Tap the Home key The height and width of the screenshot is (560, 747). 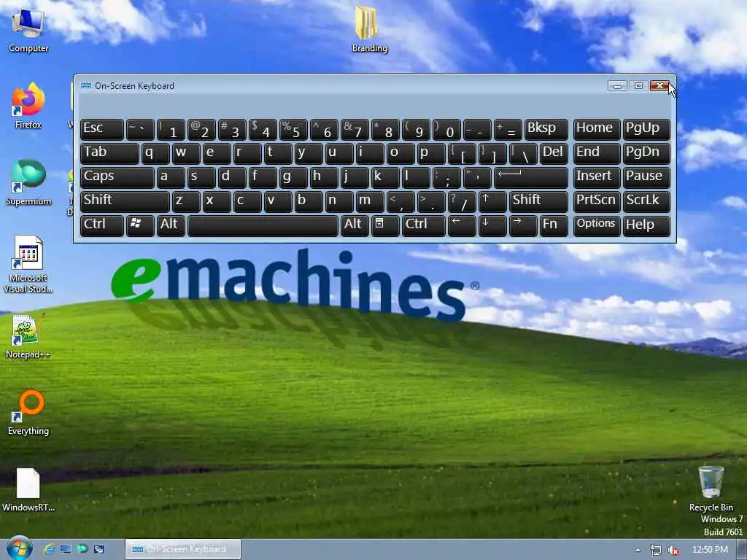[597, 130]
